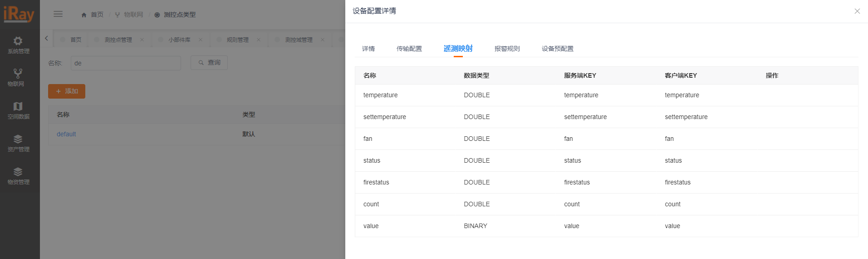The image size is (868, 259).
Task: Open the default type link
Action: (x=66, y=134)
